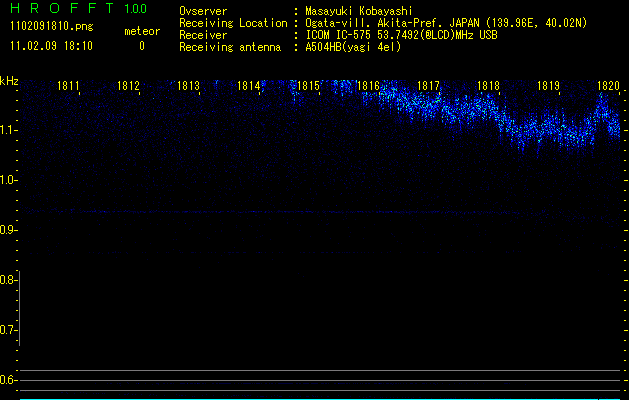Click the 1817 time marker
This screenshot has height=400, width=629.
(x=428, y=86)
